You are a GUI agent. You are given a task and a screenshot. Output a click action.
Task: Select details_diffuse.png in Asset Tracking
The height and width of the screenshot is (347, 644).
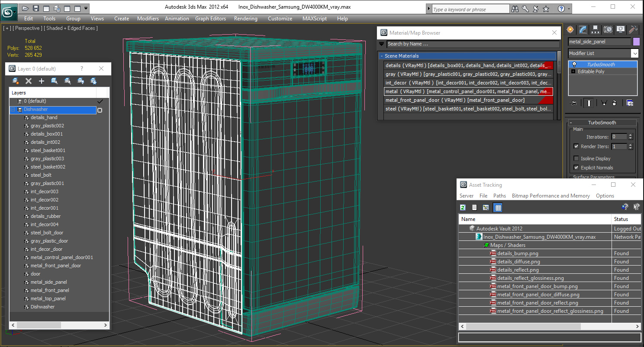click(518, 262)
